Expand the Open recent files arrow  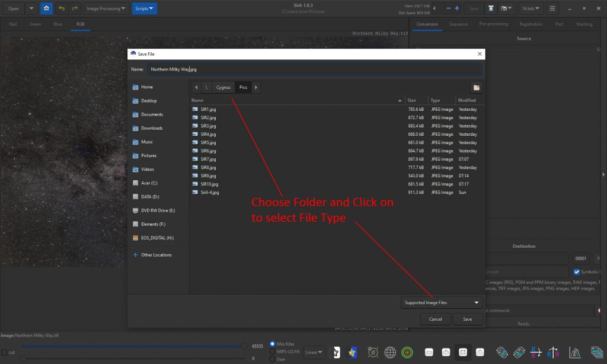coord(31,8)
